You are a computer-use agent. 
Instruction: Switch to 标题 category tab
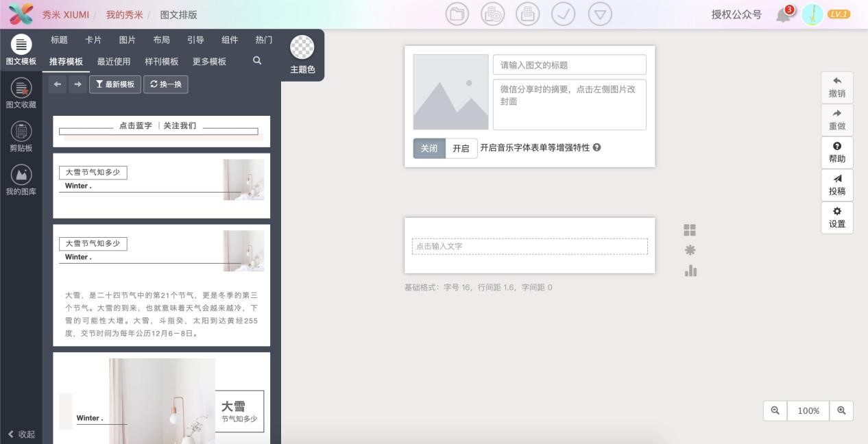pos(60,40)
